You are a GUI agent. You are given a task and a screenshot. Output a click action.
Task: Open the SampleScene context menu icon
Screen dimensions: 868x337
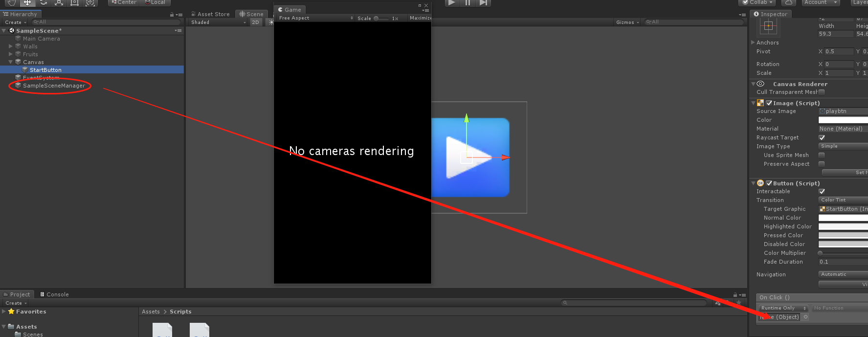tap(178, 30)
